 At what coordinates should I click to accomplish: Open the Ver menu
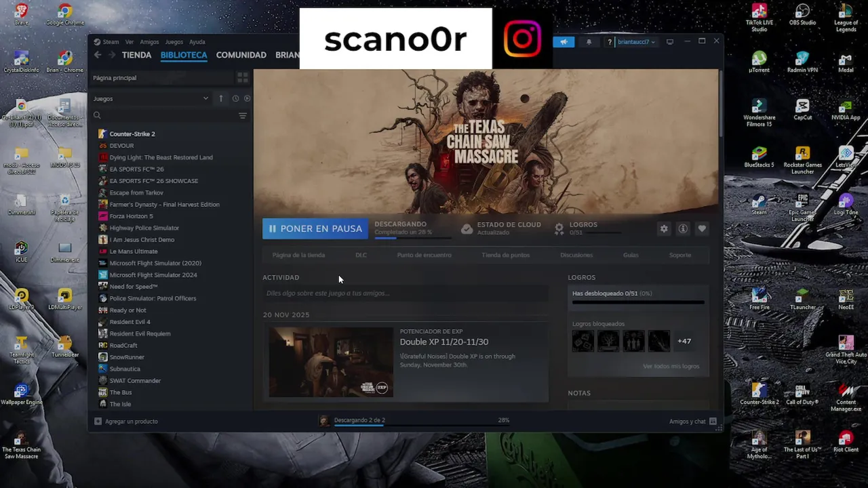tap(129, 42)
